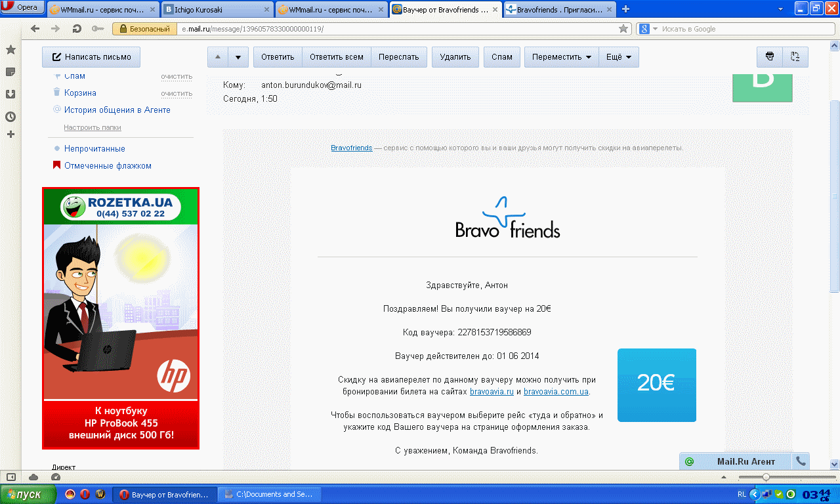This screenshot has height=504, width=840.
Task: Click the phone icon in Mail.Ru Агент bar
Action: tap(801, 461)
